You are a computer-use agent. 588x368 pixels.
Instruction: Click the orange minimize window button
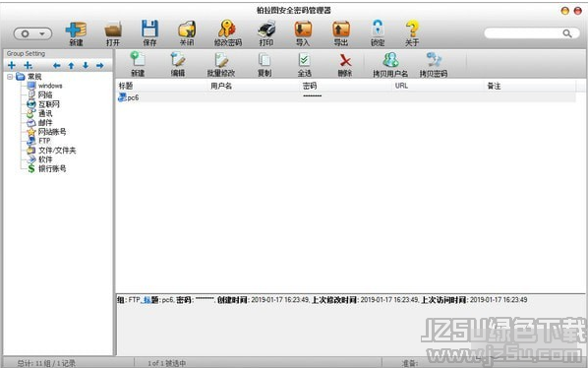click(564, 11)
